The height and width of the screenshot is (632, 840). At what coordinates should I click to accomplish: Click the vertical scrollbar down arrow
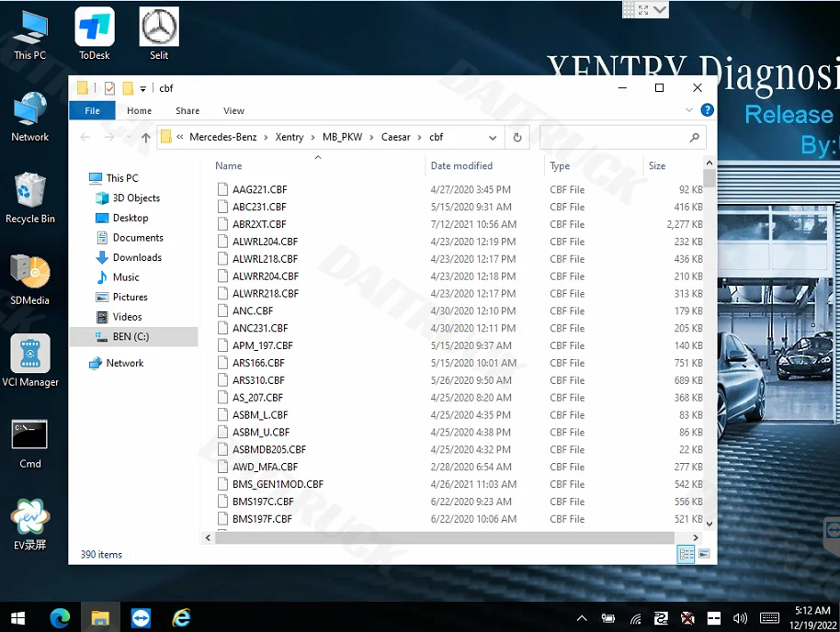click(x=709, y=524)
